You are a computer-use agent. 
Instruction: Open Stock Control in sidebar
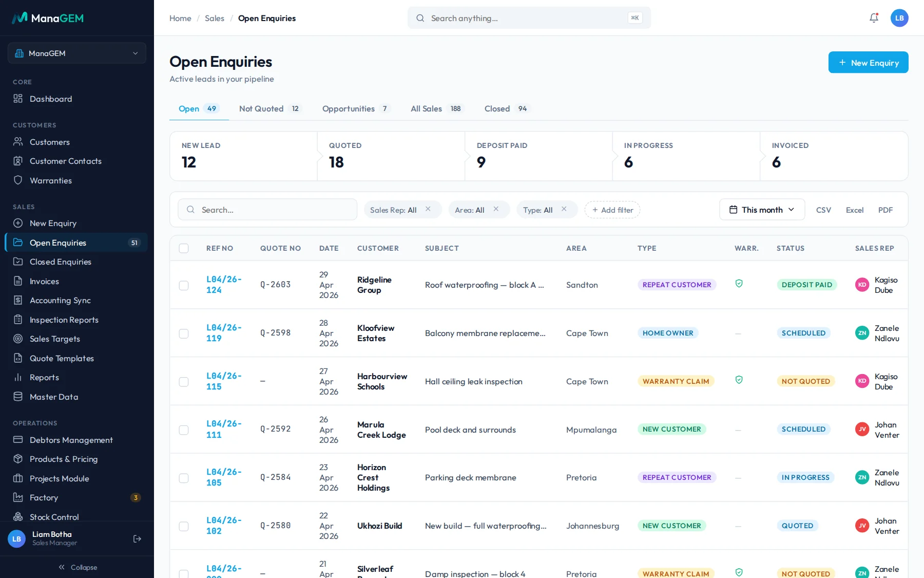click(77, 516)
